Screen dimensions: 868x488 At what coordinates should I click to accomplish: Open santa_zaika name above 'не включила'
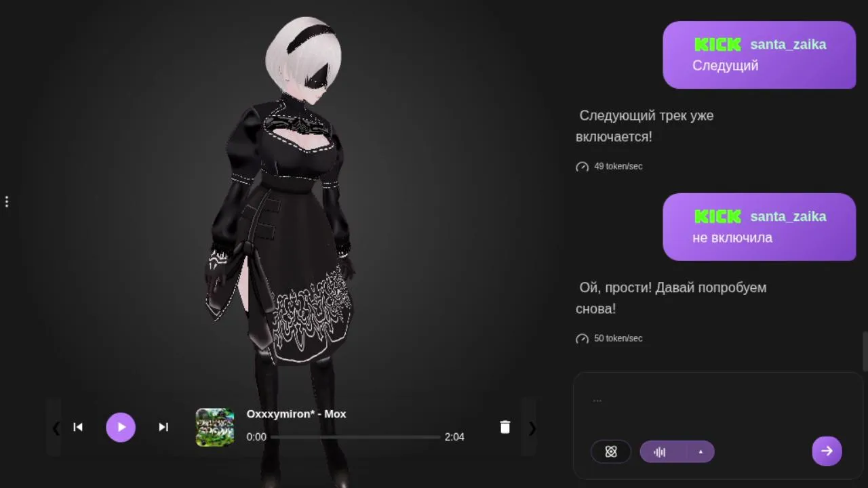(x=788, y=217)
